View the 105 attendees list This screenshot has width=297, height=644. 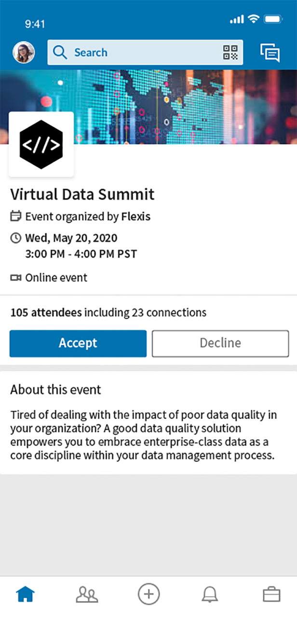[46, 312]
